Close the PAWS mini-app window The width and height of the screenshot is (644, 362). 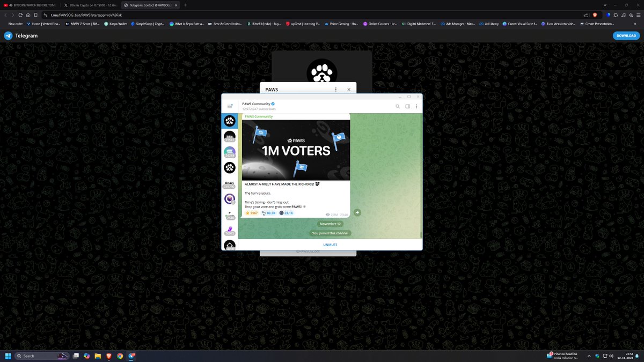pyautogui.click(x=349, y=90)
